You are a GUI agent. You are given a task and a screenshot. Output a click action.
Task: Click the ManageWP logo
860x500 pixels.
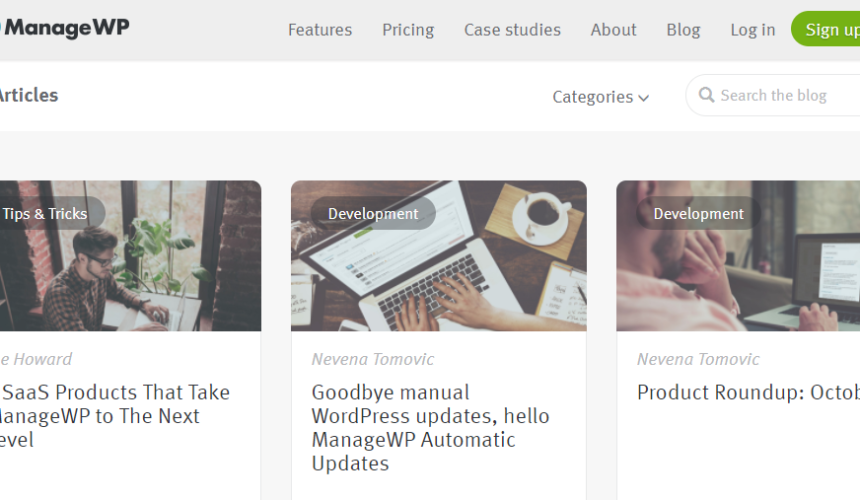[64, 27]
